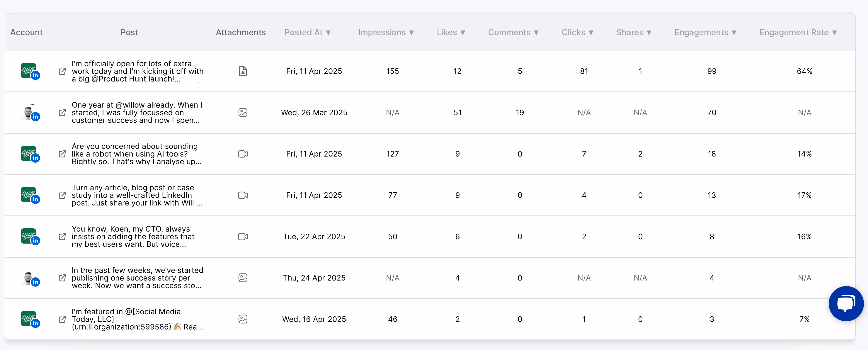This screenshot has width=868, height=350.
Task: Click comments value 19
Action: coord(520,113)
